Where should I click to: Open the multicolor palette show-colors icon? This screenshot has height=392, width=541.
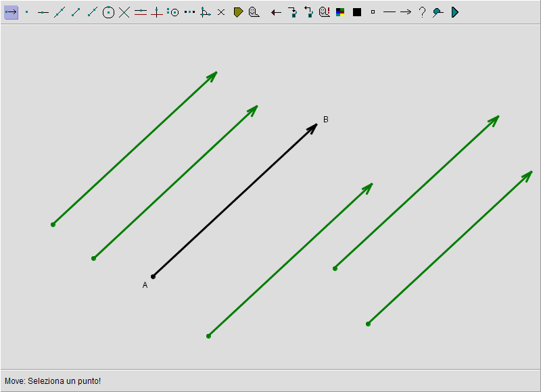(x=340, y=12)
